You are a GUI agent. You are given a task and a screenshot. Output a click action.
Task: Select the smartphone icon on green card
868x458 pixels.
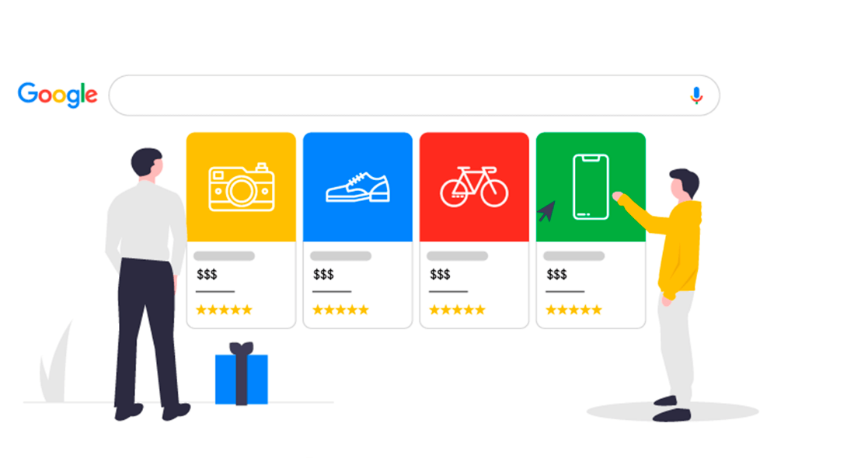pos(591,187)
